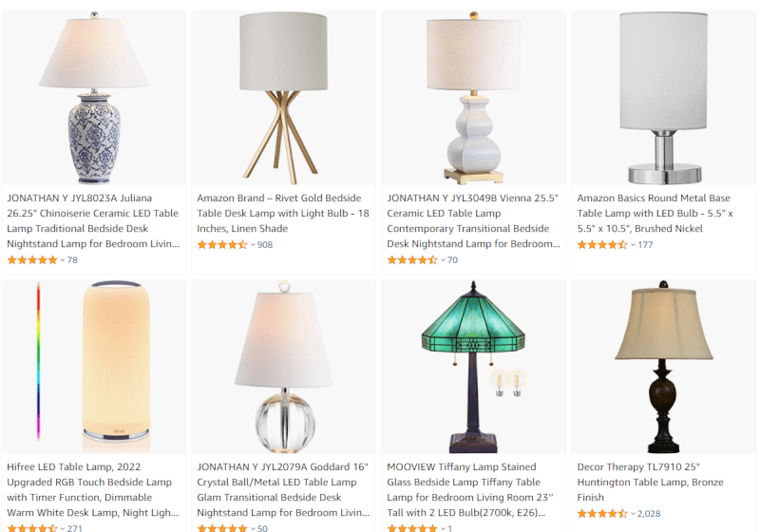View the bronze Huntington table lamp image
The image size is (760, 532).
coord(663,367)
